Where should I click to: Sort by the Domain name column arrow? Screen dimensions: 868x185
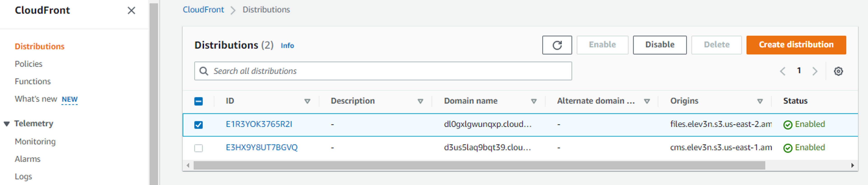pos(533,101)
